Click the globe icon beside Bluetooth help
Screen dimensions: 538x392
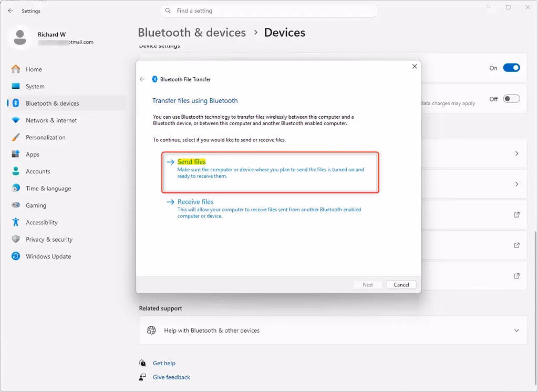[151, 330]
